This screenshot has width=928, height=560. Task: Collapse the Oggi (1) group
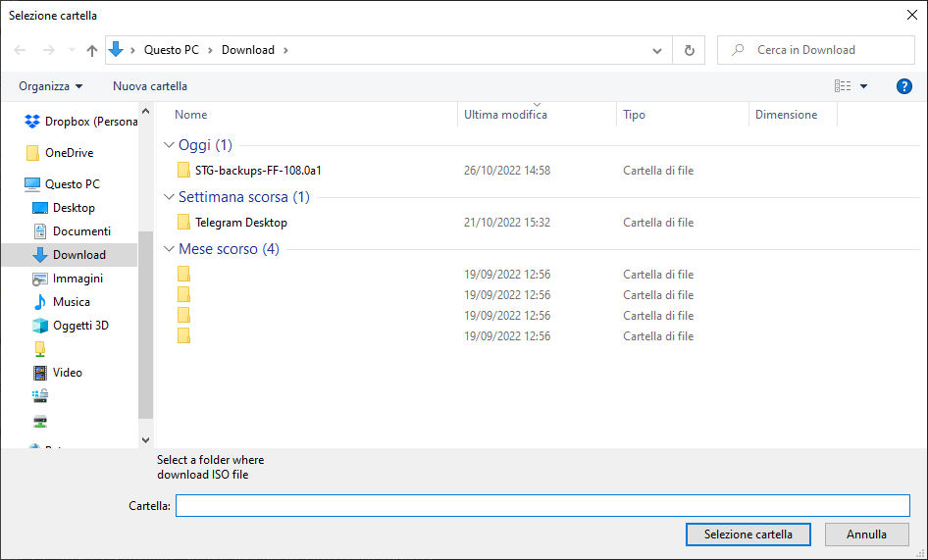click(169, 145)
